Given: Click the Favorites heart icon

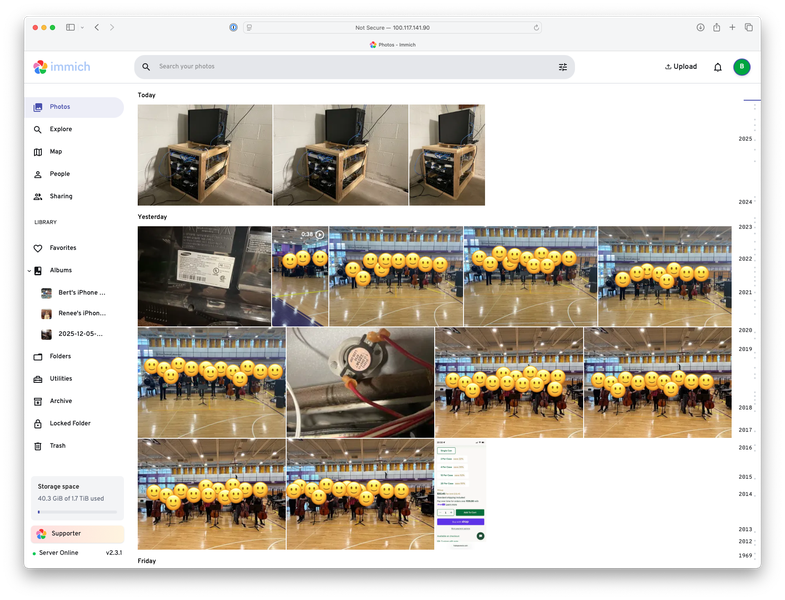Looking at the screenshot, I should [x=38, y=248].
